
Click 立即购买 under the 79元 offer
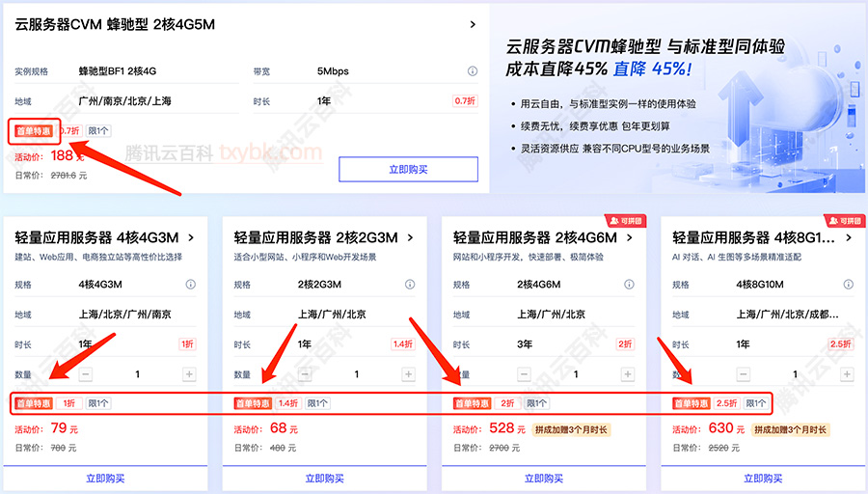[105, 478]
